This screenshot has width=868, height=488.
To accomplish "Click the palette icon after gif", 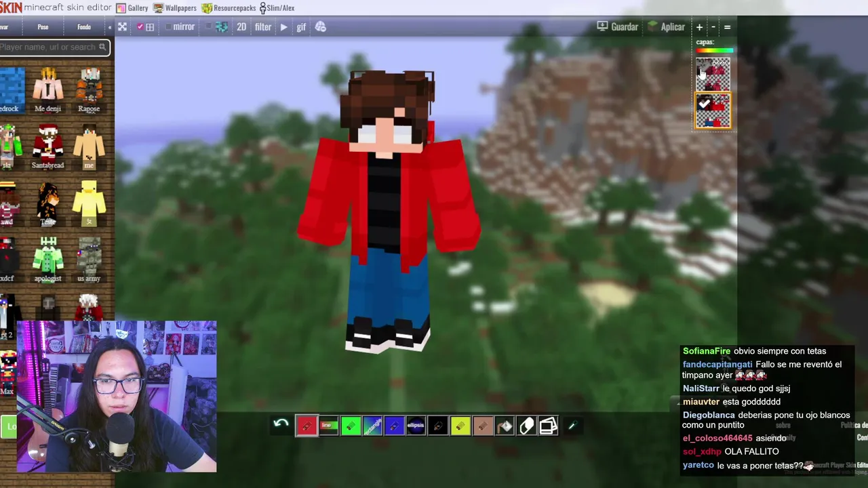I will coord(321,27).
